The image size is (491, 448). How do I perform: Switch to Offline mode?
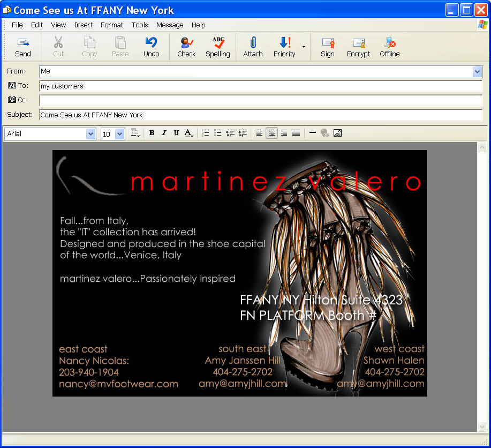[390, 47]
